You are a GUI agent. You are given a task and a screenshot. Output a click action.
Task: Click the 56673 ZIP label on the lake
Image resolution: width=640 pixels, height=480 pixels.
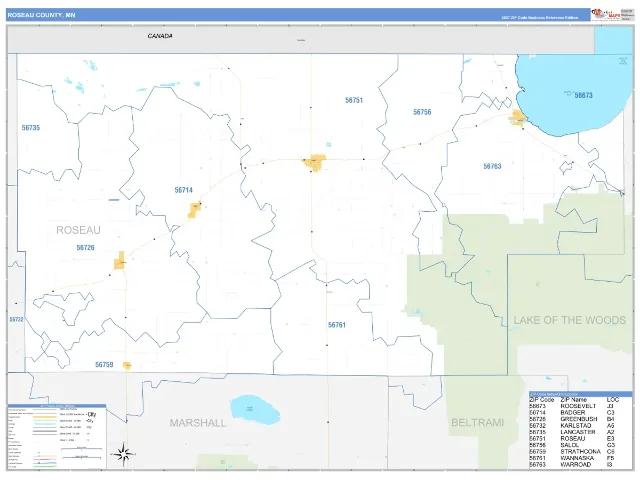pyautogui.click(x=583, y=95)
